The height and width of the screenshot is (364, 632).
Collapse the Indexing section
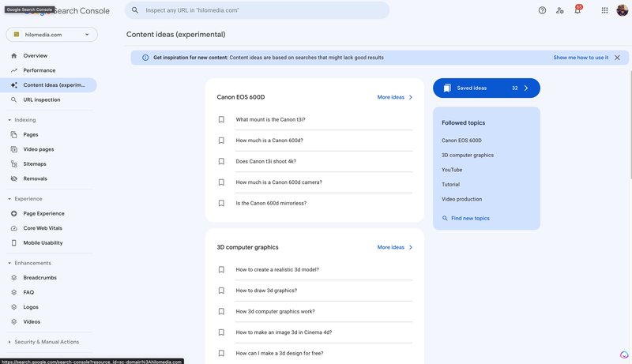pos(22,120)
